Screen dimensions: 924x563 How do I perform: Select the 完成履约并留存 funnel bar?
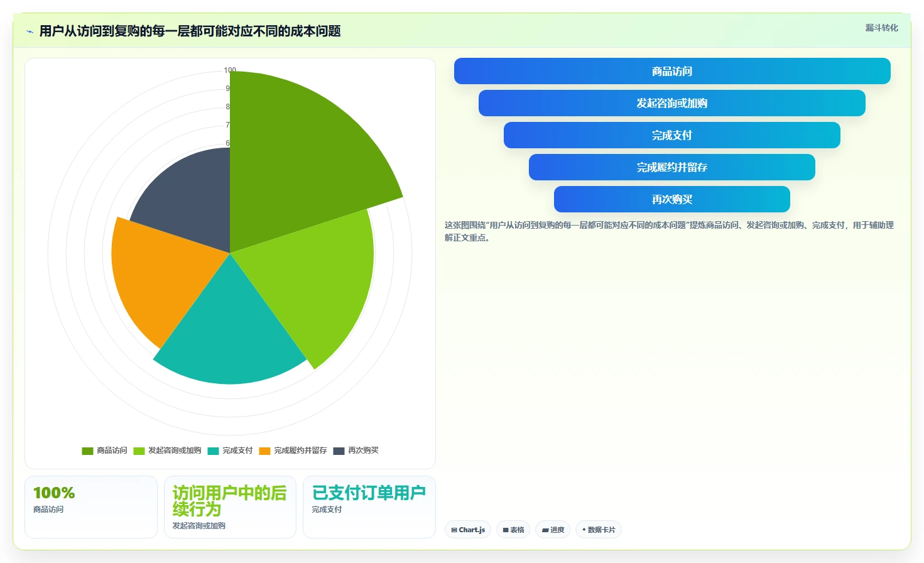tap(672, 167)
